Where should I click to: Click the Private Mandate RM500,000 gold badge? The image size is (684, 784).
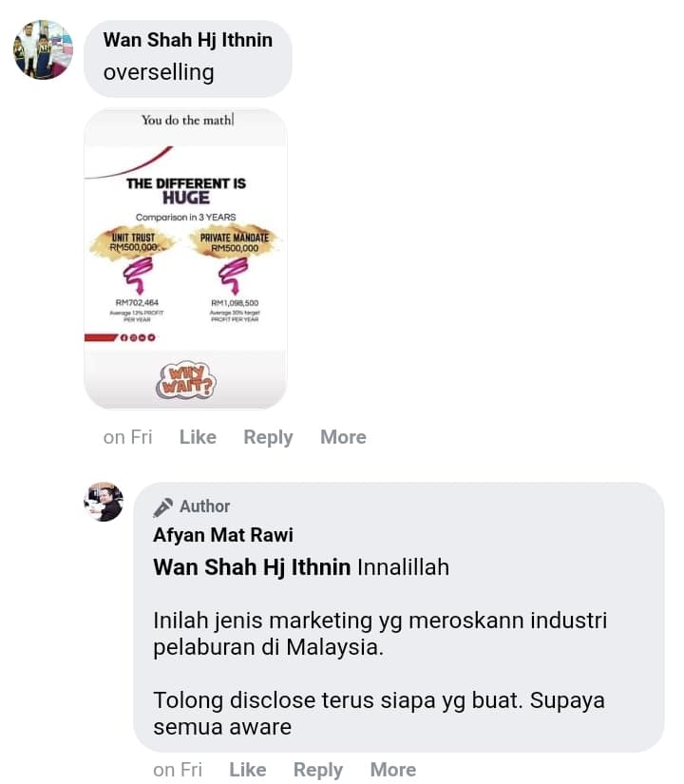point(235,243)
